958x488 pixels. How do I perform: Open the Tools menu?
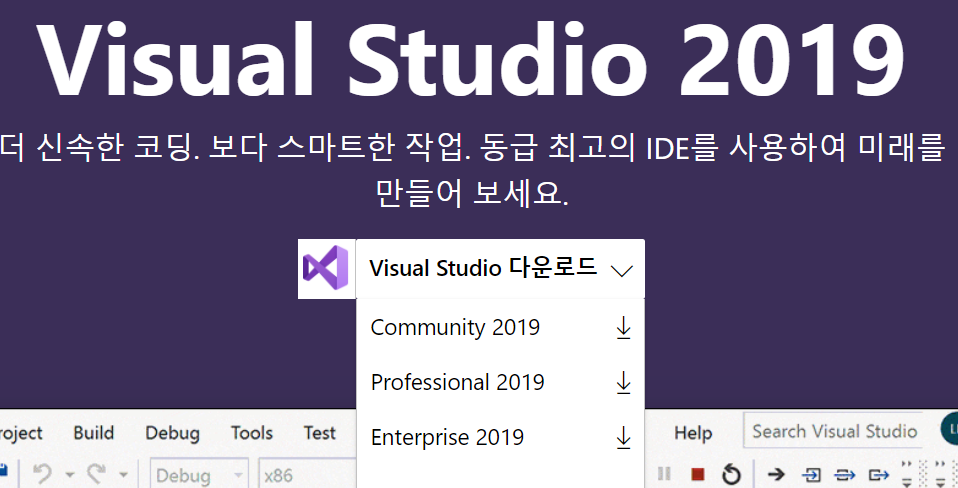(x=252, y=433)
